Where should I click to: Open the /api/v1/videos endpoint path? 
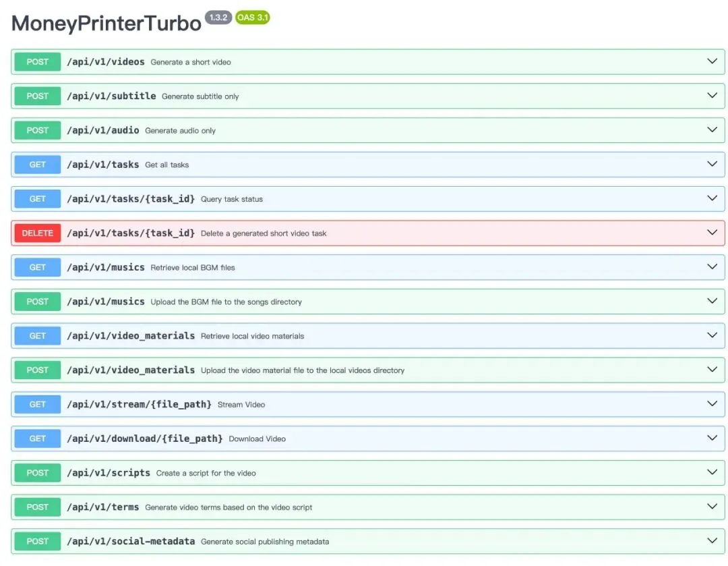click(x=106, y=62)
